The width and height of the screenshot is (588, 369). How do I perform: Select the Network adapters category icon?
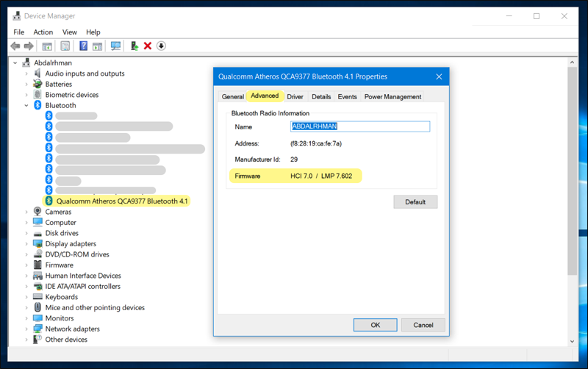click(x=37, y=329)
